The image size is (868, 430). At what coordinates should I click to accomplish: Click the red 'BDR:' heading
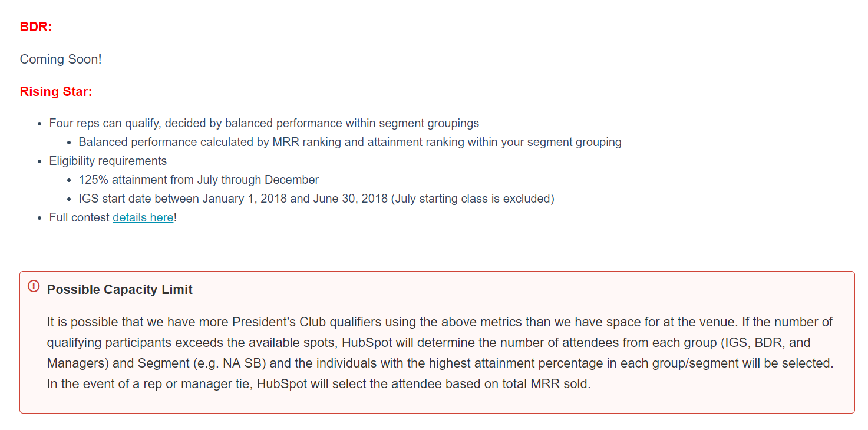click(x=36, y=27)
